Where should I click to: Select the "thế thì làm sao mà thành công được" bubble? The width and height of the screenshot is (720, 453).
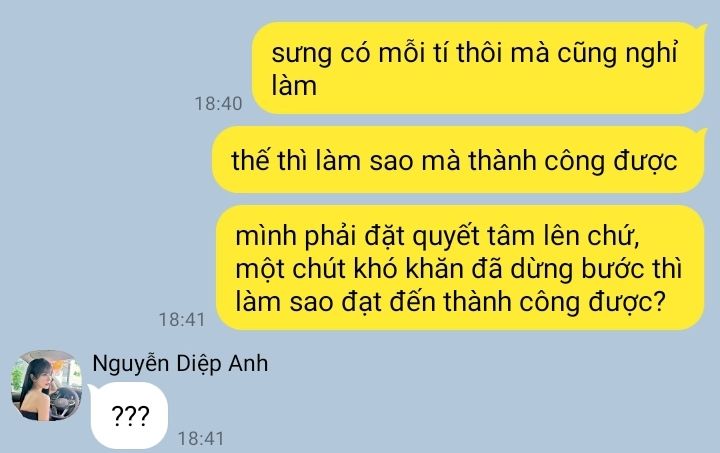pyautogui.click(x=459, y=160)
